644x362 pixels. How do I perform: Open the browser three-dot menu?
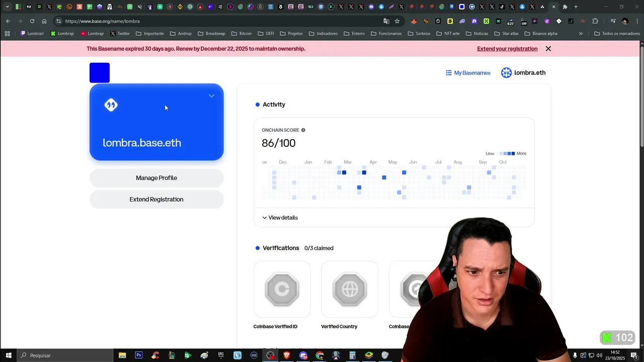point(637,21)
